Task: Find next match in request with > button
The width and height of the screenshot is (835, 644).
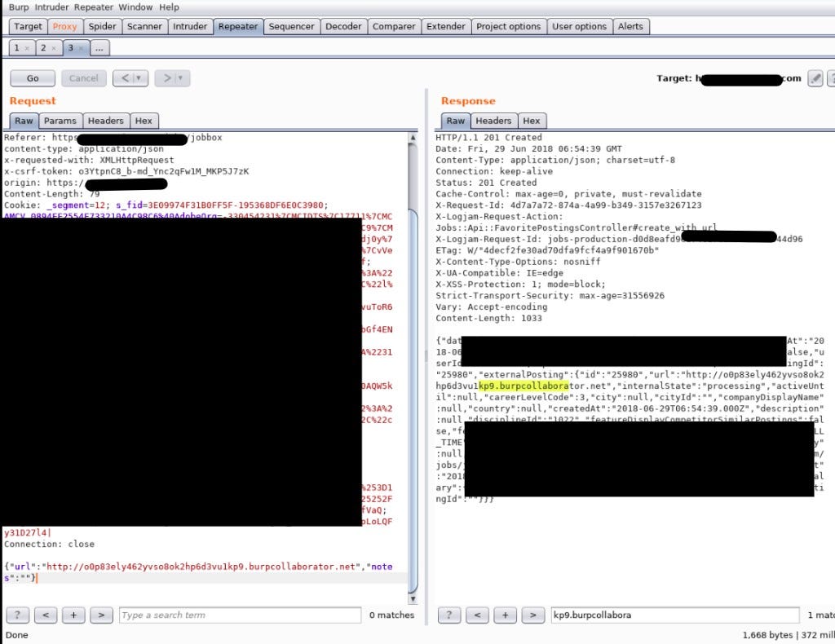Action: click(x=101, y=615)
